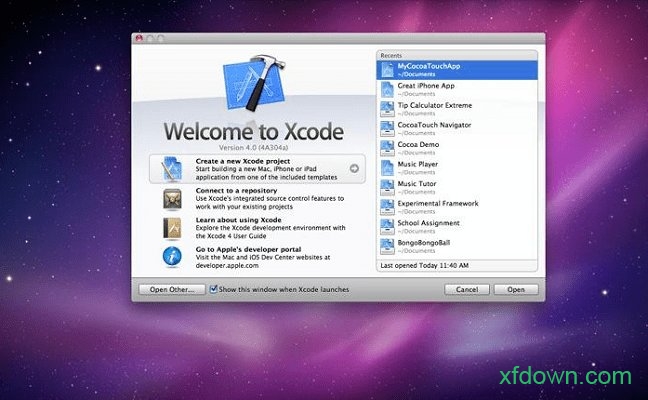Click the Apple developer portal info icon
This screenshot has width=648, height=400.
pyautogui.click(x=171, y=257)
